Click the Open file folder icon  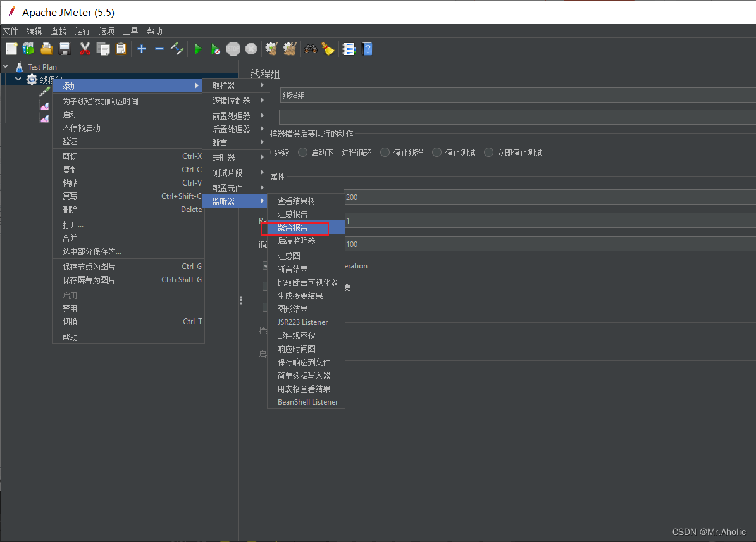pos(47,49)
